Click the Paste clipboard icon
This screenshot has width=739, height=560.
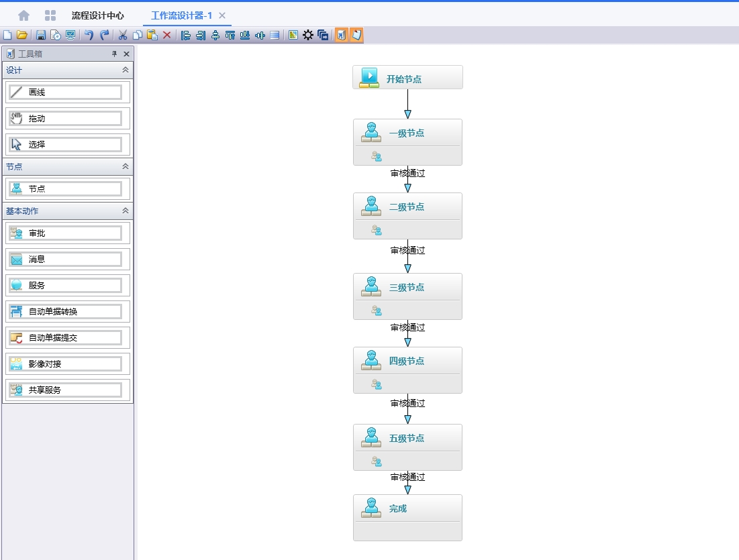(x=152, y=35)
